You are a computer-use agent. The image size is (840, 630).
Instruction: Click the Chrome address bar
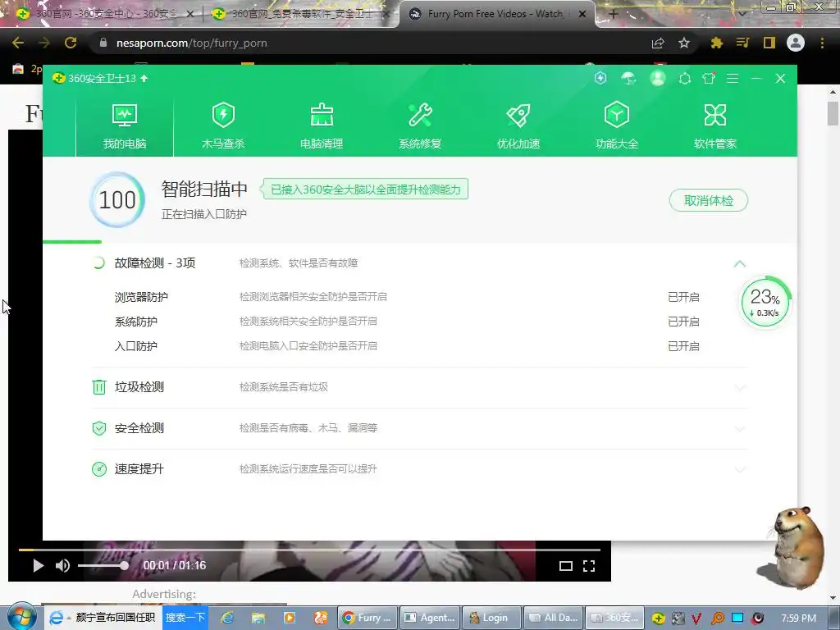(370, 43)
